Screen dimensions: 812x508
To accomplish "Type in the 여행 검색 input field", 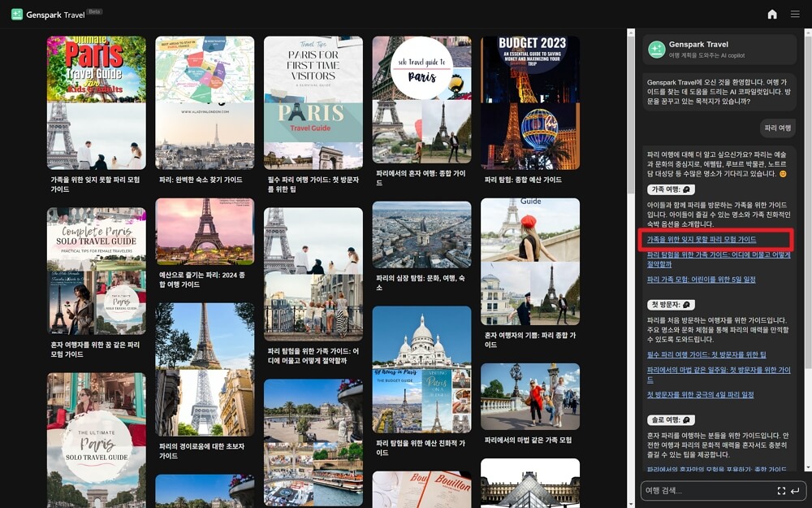I will [706, 491].
